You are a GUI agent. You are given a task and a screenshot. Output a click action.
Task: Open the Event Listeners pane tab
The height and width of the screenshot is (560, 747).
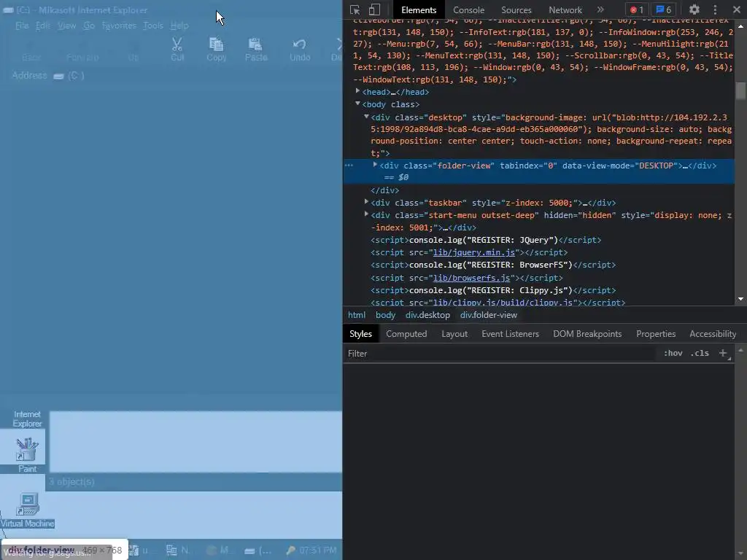[x=510, y=334]
